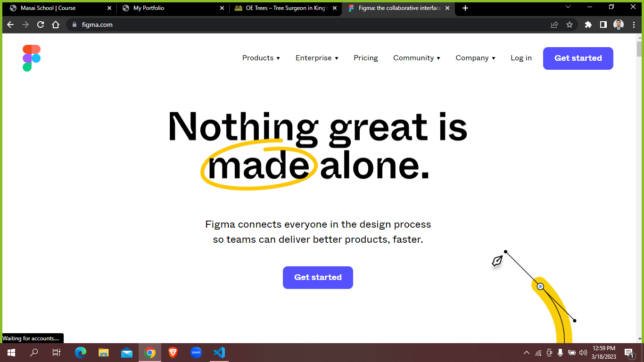
Task: Open Chrome's three-dot menu
Action: point(634,25)
